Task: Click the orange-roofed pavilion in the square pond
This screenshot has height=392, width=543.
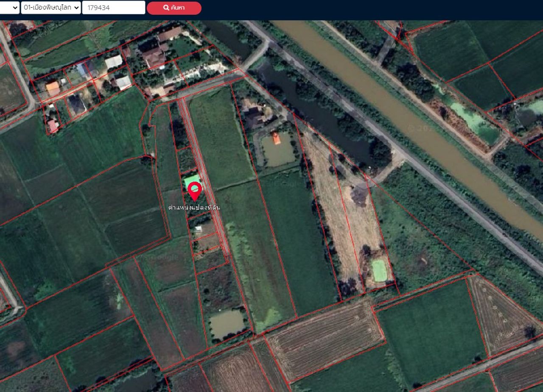Action: coord(276,138)
